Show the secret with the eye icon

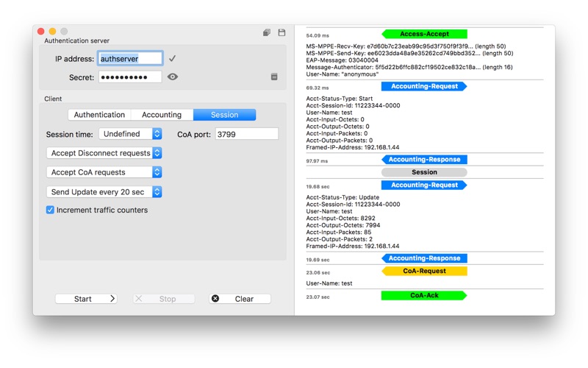[173, 77]
